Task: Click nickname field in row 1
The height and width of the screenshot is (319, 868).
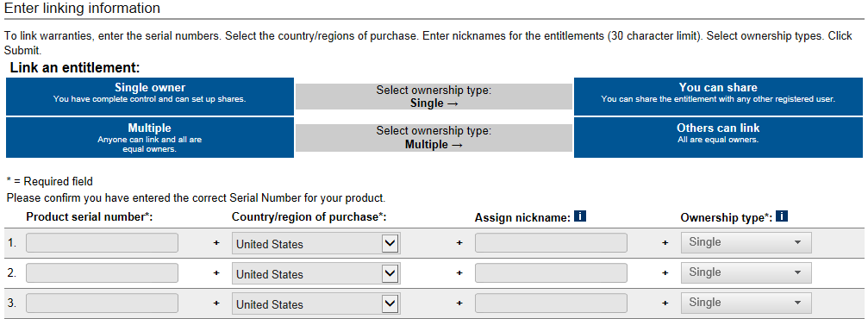Action: [x=551, y=242]
